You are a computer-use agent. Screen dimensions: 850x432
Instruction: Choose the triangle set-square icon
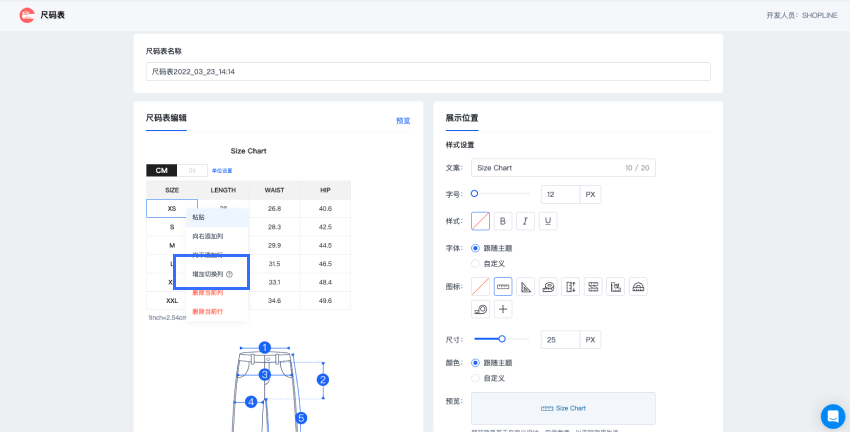[526, 287]
